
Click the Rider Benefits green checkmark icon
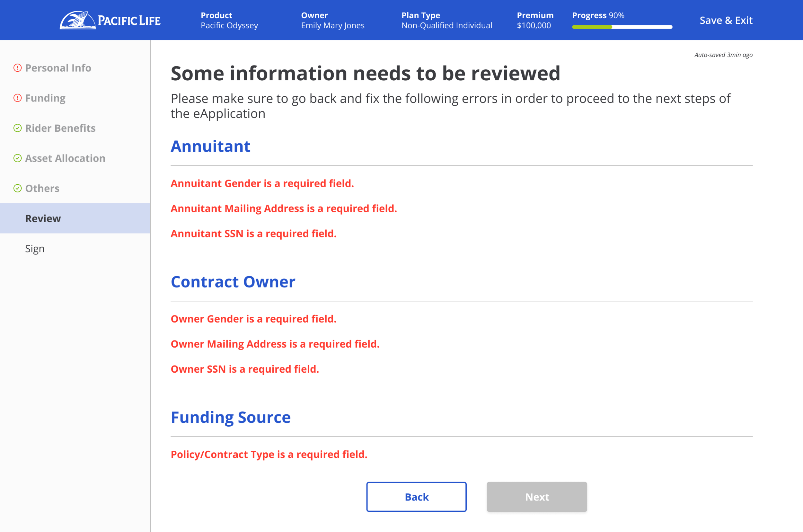pyautogui.click(x=17, y=128)
